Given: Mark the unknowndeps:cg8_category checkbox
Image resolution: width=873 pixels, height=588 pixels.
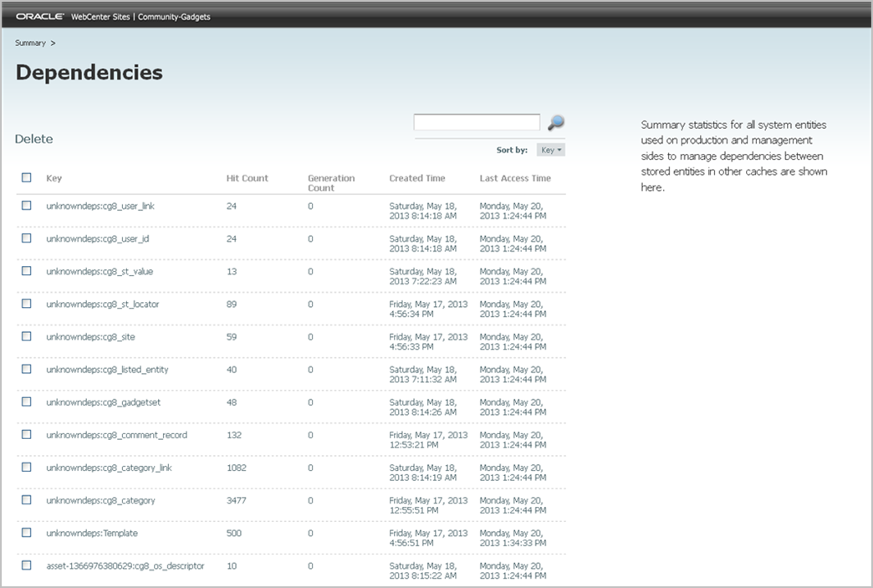Looking at the screenshot, I should 26,500.
